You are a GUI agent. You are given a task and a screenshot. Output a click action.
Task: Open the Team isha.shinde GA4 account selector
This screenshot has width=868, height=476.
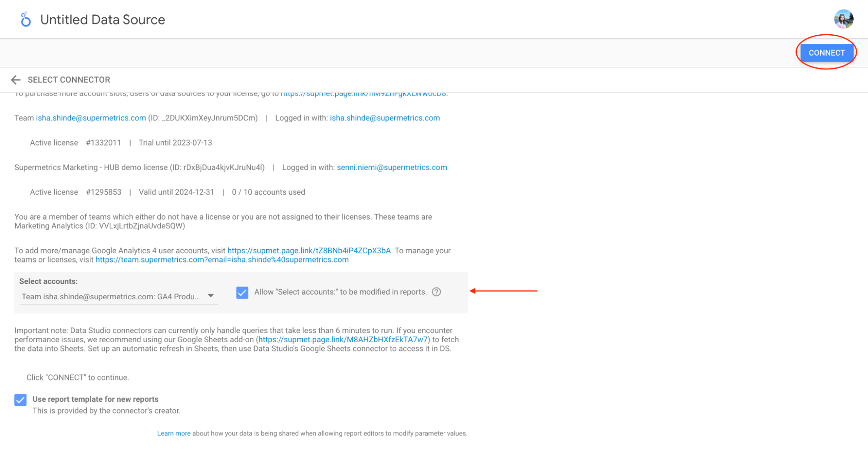tap(111, 297)
